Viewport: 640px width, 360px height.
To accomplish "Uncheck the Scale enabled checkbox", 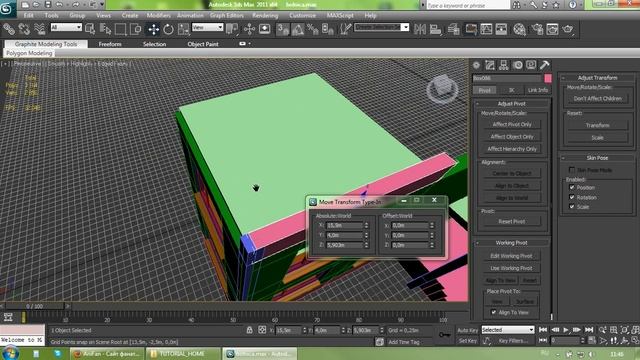I will pos(572,207).
